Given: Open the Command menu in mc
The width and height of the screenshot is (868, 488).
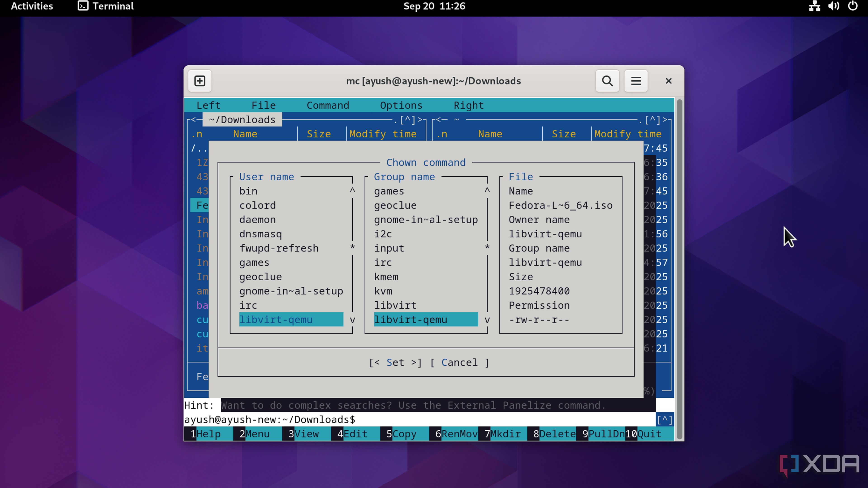Looking at the screenshot, I should [328, 106].
